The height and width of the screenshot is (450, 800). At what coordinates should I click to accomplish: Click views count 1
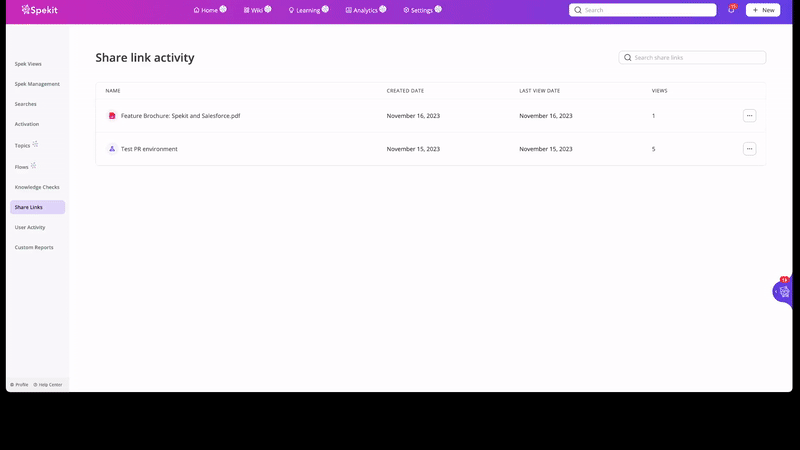pyautogui.click(x=654, y=116)
